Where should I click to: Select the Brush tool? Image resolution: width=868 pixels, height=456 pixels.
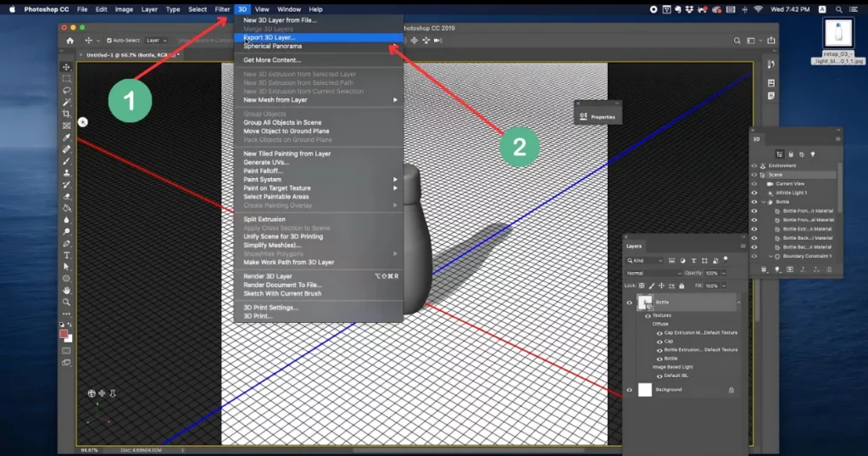click(x=66, y=161)
